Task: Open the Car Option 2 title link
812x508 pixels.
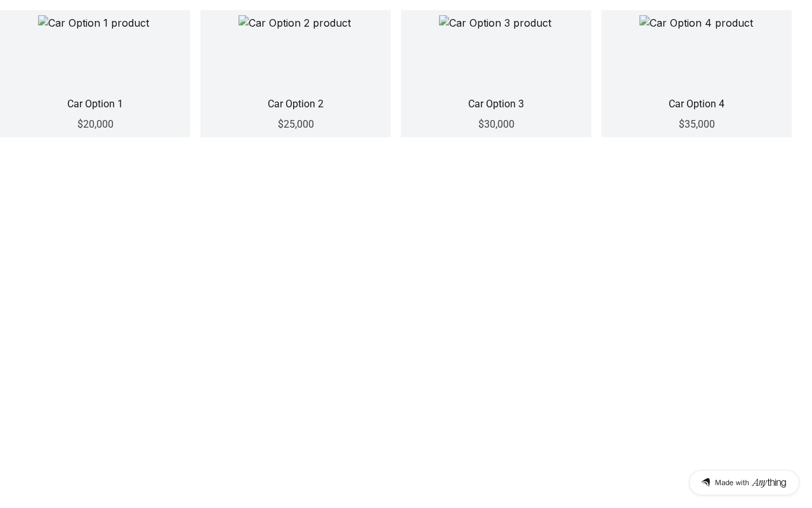Action: (296, 104)
